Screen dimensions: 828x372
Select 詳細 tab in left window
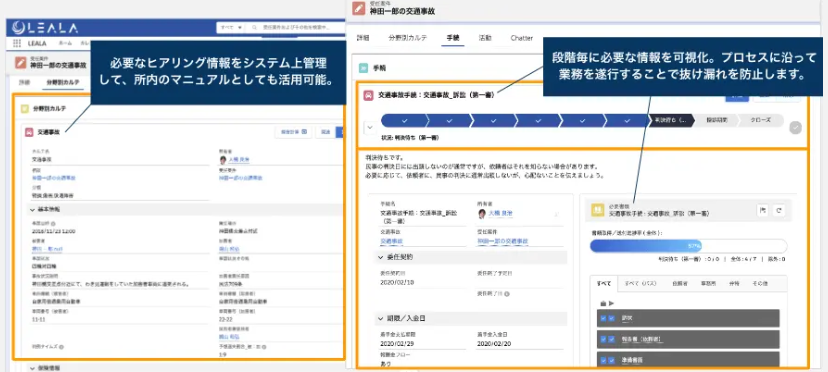point(24,83)
